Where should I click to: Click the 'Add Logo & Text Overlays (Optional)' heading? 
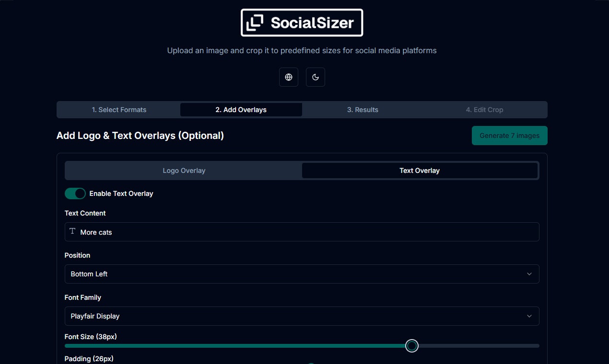tap(140, 136)
